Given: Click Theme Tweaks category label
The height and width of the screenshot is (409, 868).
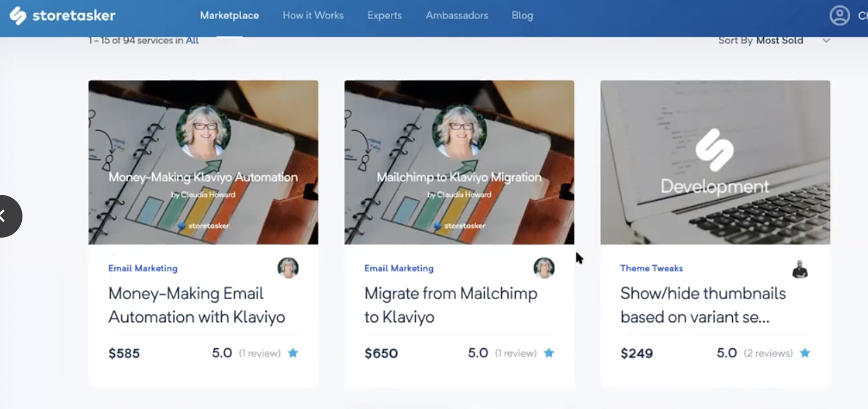Looking at the screenshot, I should pyautogui.click(x=652, y=268).
